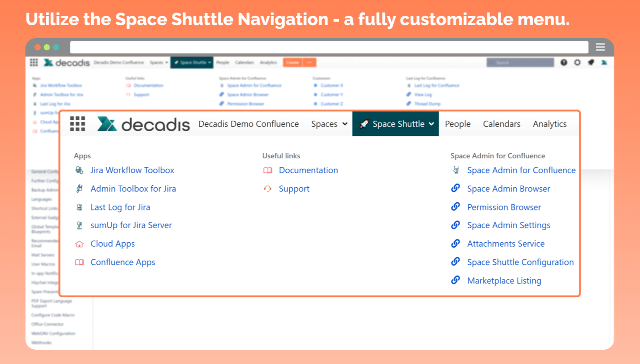
Task: Click the chain icon beside Attachments Service
Action: (x=456, y=244)
